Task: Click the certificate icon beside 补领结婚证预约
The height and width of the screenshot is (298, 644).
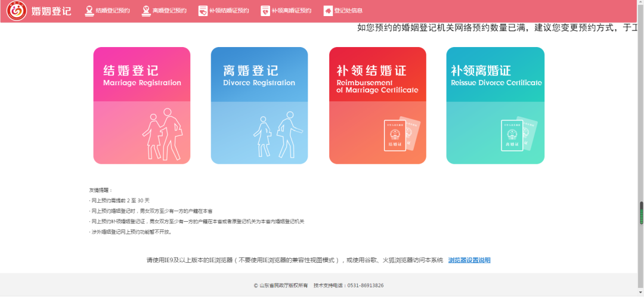Action: click(203, 11)
